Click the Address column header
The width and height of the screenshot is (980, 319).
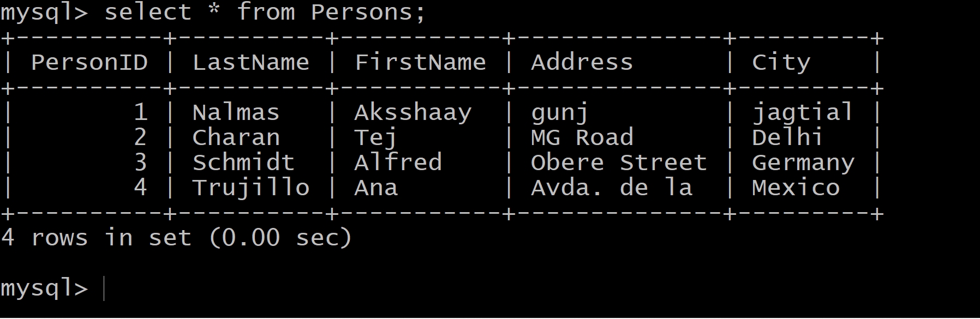pos(582,63)
